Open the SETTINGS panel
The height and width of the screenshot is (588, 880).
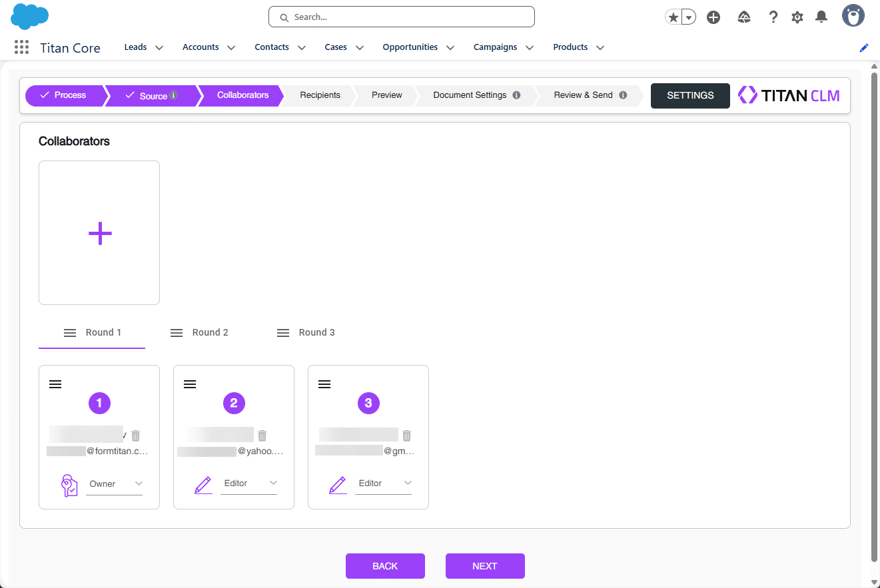690,95
